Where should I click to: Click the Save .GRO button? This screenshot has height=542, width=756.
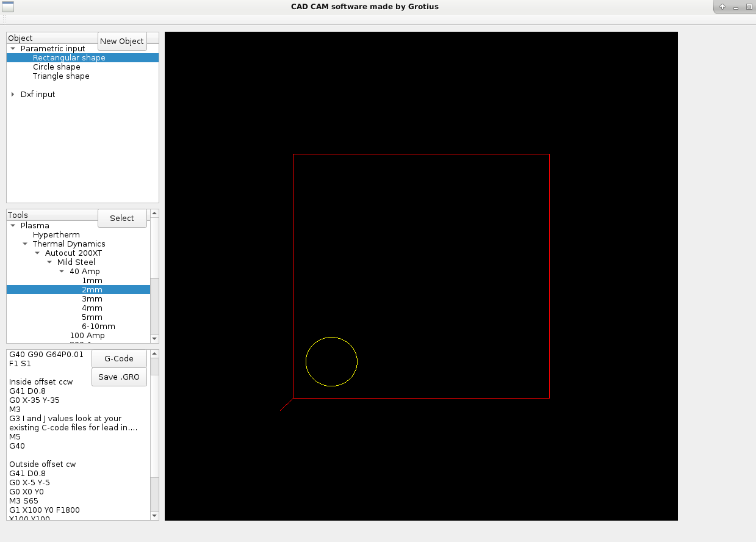[119, 377]
